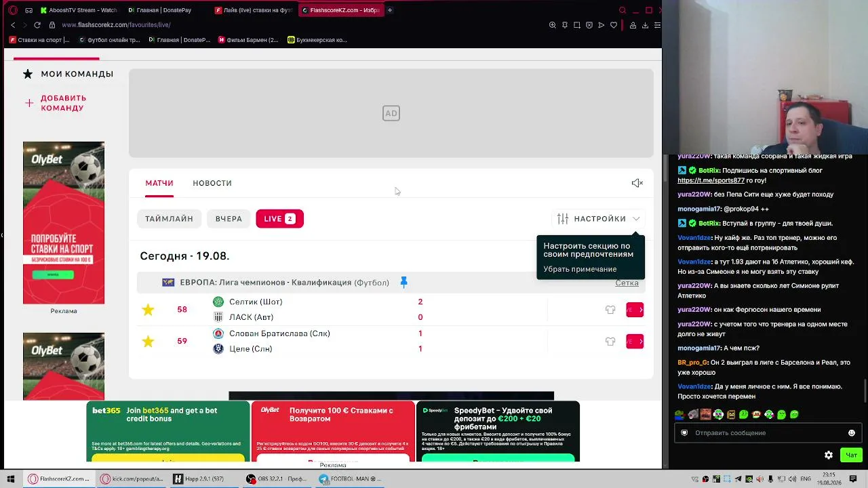868x488 pixels.
Task: Toggle the pin on Лига чемпионов league
Action: pos(403,282)
